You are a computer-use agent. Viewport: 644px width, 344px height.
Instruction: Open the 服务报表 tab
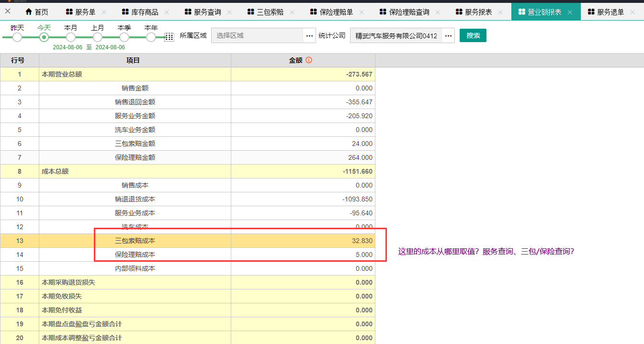tap(478, 12)
